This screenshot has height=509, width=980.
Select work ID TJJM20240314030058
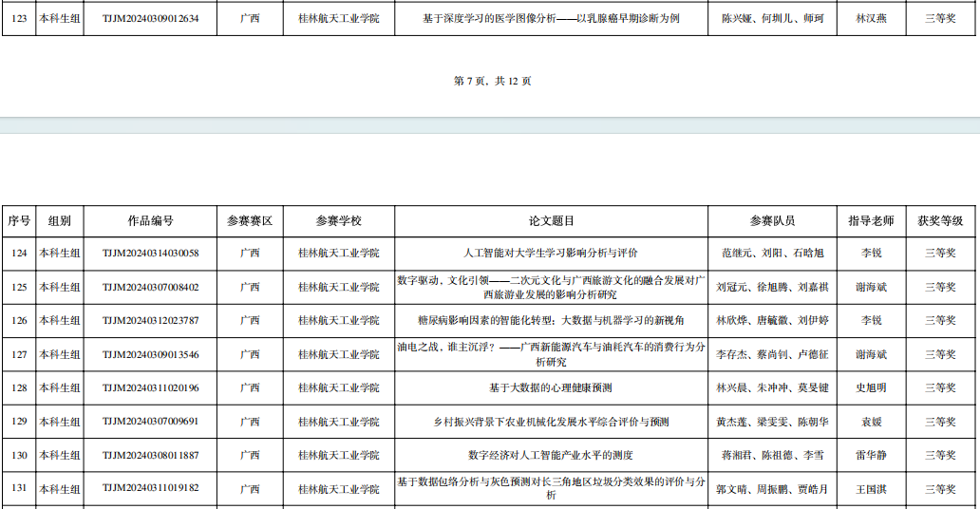click(x=150, y=254)
